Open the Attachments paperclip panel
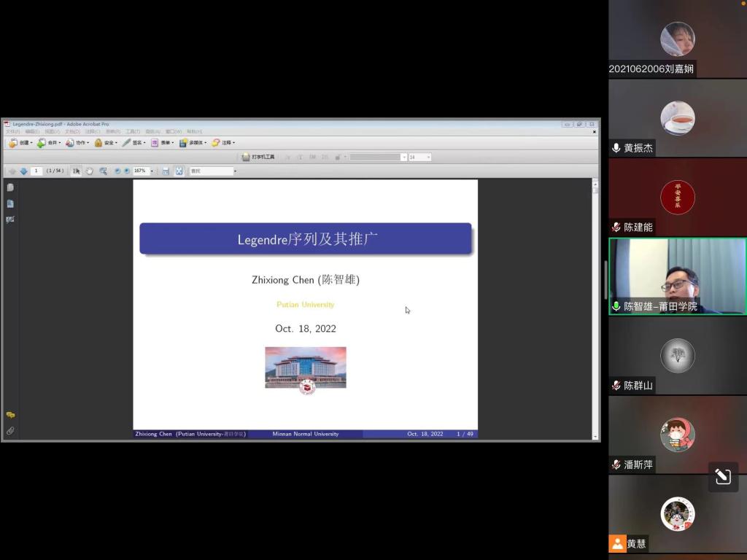The height and width of the screenshot is (560, 747). (10, 431)
